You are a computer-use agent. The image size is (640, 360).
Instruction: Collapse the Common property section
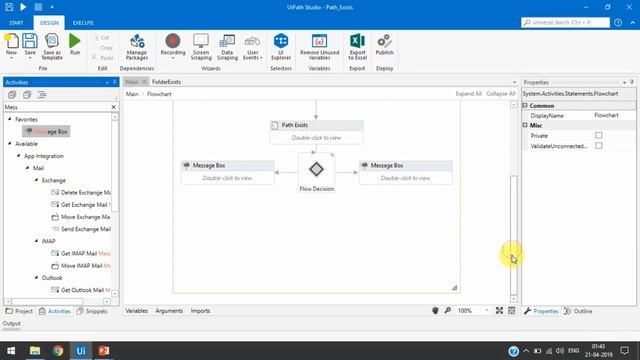pos(525,106)
